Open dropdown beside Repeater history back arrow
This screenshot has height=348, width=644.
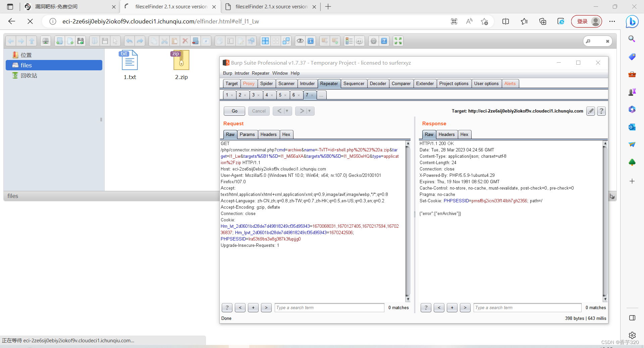287,111
